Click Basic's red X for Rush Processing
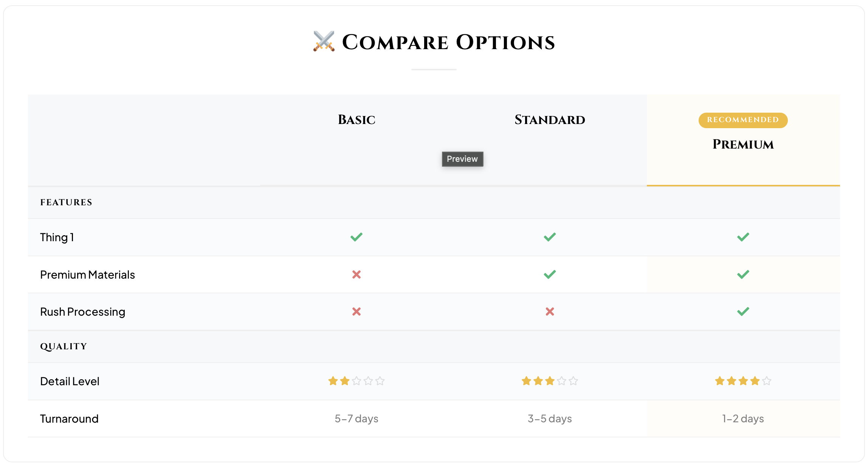Image resolution: width=868 pixels, height=465 pixels. click(356, 312)
